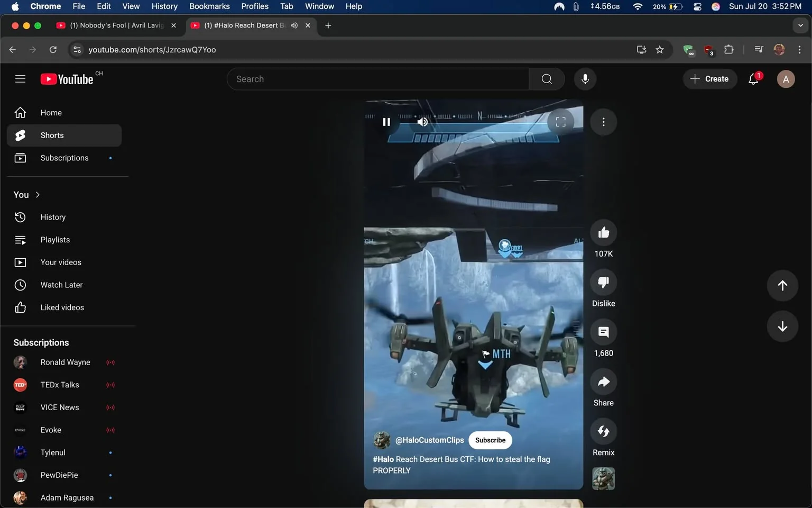Image resolution: width=812 pixels, height=508 pixels.
Task: Expand the You section chevron
Action: tap(38, 195)
